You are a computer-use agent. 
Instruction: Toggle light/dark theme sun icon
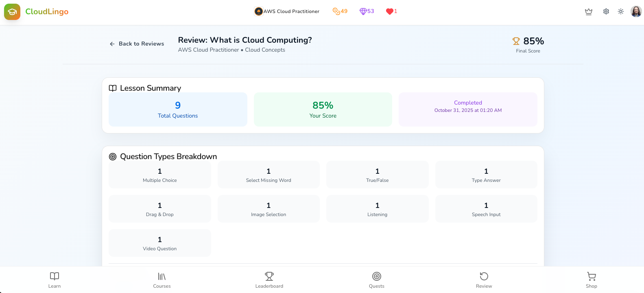[621, 11]
